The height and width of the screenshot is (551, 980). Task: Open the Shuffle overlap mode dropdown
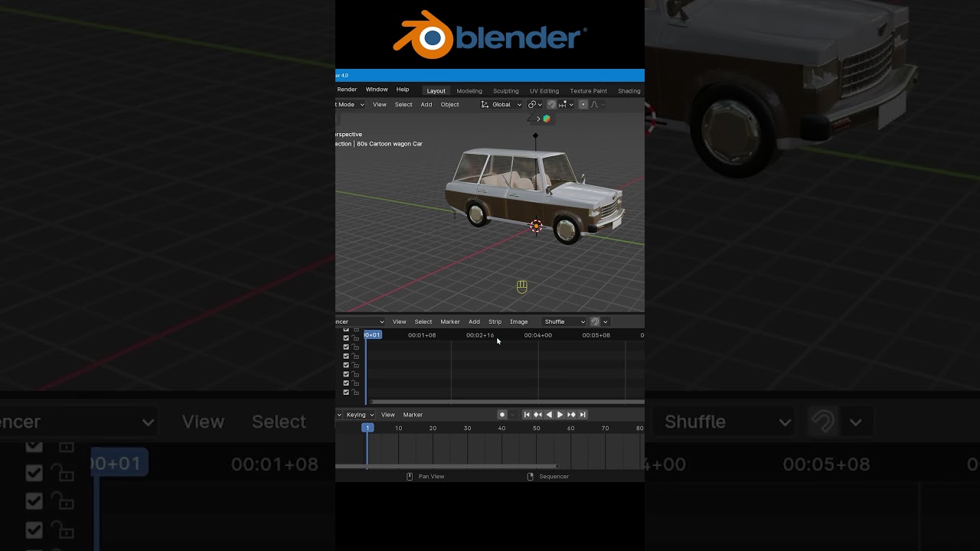pos(564,321)
